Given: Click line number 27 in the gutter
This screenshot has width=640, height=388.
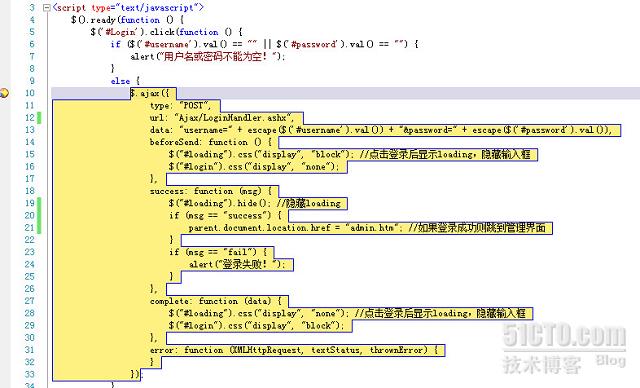Looking at the screenshot, I should click(x=30, y=301).
